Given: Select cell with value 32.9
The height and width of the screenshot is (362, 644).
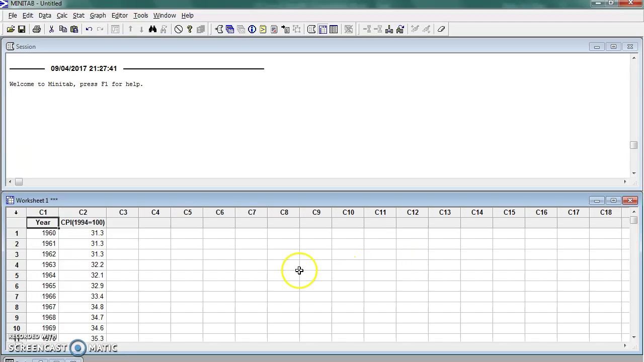Looking at the screenshot, I should tap(83, 286).
